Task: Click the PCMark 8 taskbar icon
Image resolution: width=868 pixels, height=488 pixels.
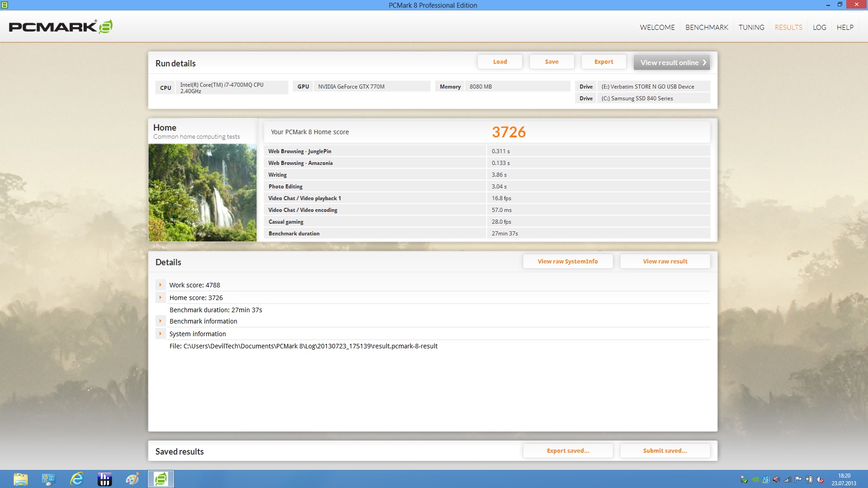Action: 160,479
